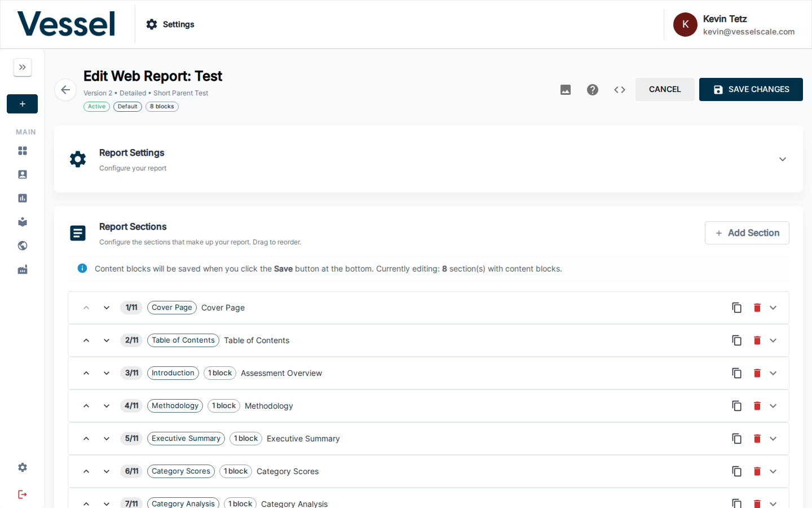Click the dark plus button in the sidebar
This screenshot has height=508, width=812.
tap(22, 104)
